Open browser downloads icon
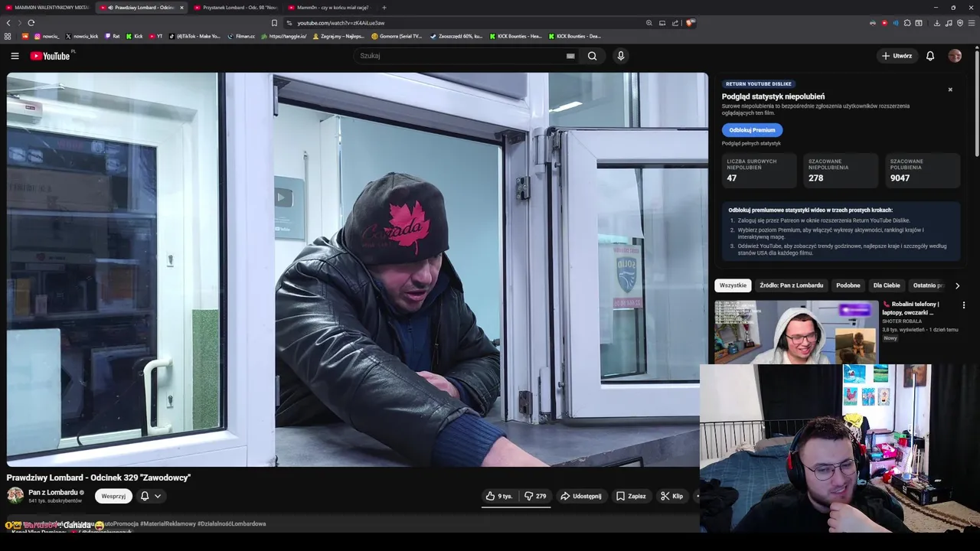The image size is (980, 551). 937,23
